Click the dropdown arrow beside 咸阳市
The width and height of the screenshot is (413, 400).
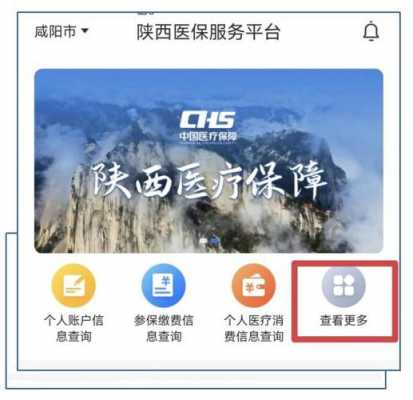pyautogui.click(x=85, y=31)
